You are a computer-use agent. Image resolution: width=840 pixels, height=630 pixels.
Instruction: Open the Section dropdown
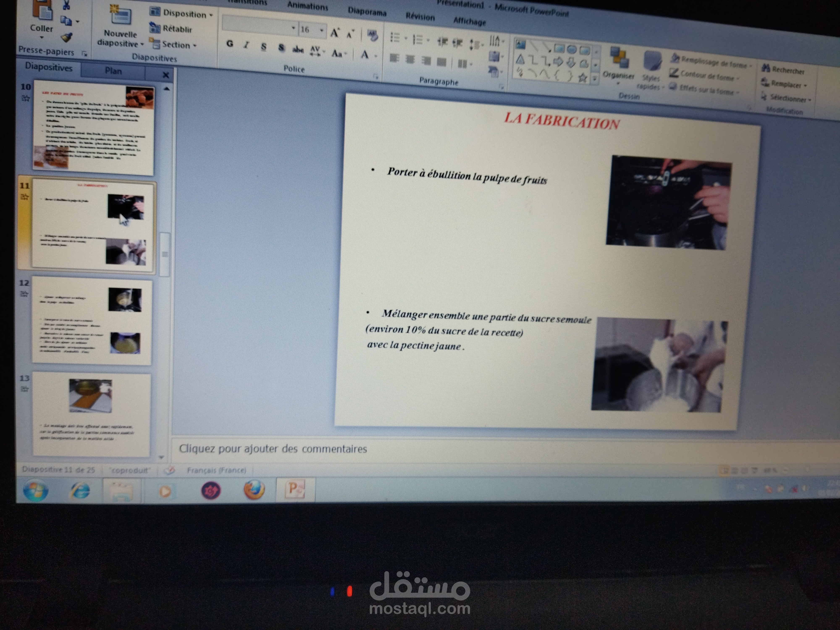pos(173,44)
